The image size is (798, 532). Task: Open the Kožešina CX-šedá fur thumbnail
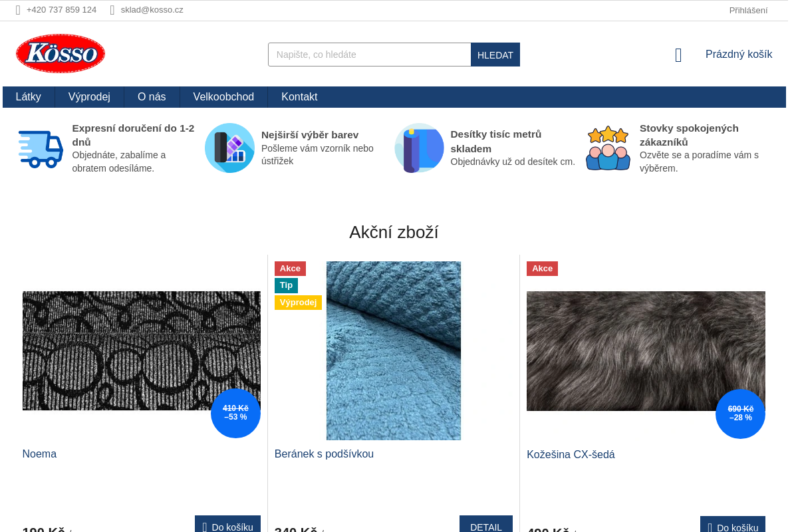pos(646,351)
